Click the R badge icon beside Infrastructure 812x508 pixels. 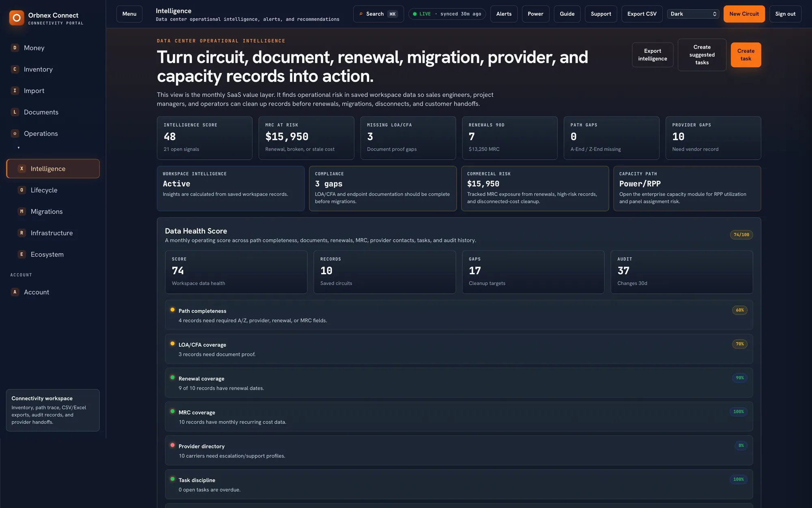pyautogui.click(x=22, y=233)
